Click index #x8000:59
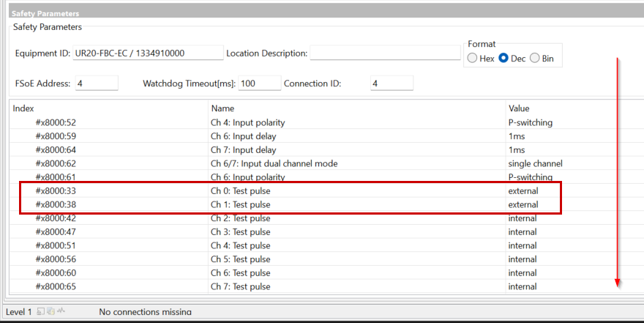This screenshot has width=644, height=323. point(56,136)
